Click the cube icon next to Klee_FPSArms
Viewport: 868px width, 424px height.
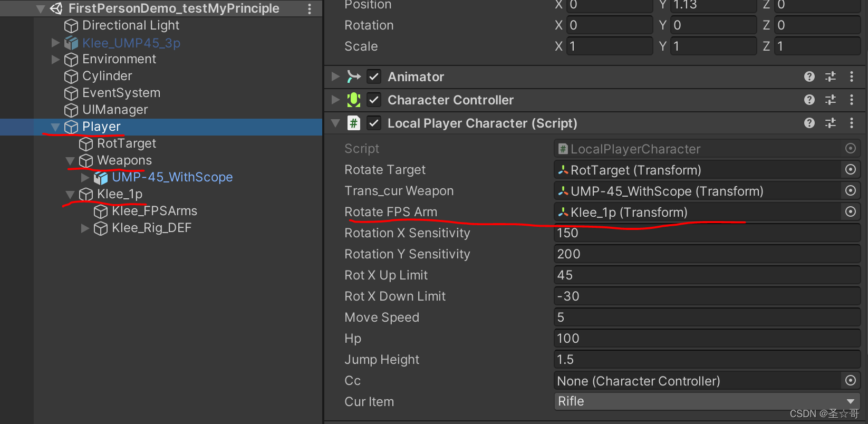(100, 211)
